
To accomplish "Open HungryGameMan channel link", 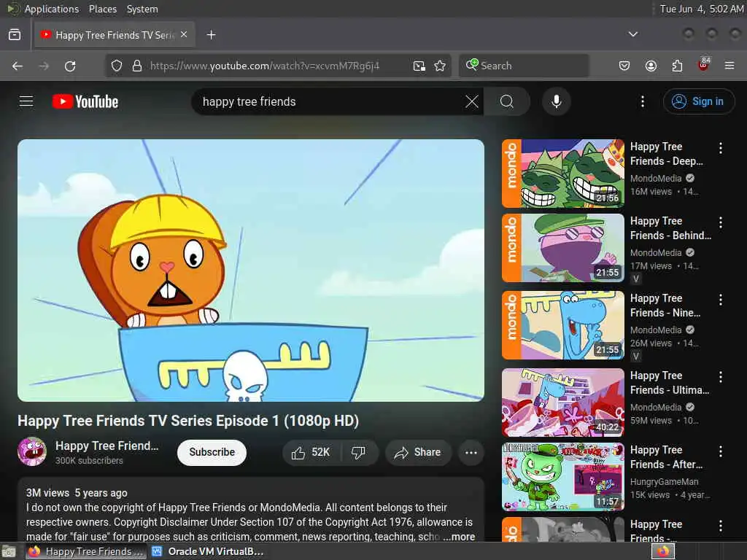I will [x=664, y=481].
